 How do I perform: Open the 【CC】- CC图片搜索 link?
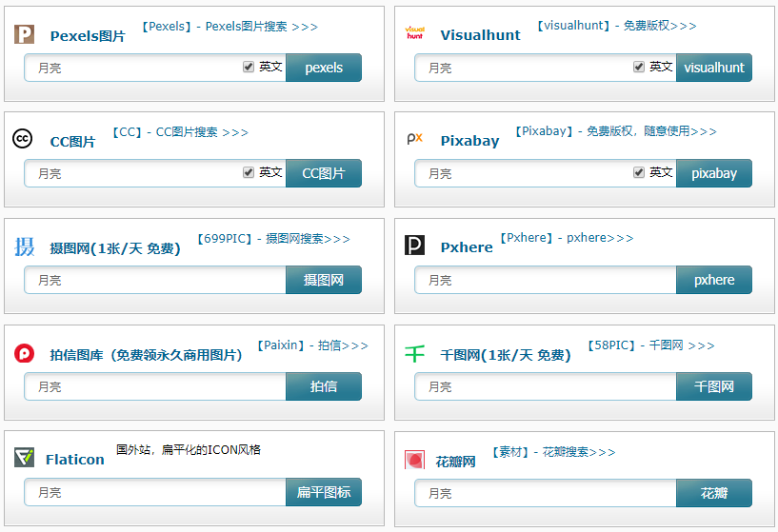(x=180, y=132)
